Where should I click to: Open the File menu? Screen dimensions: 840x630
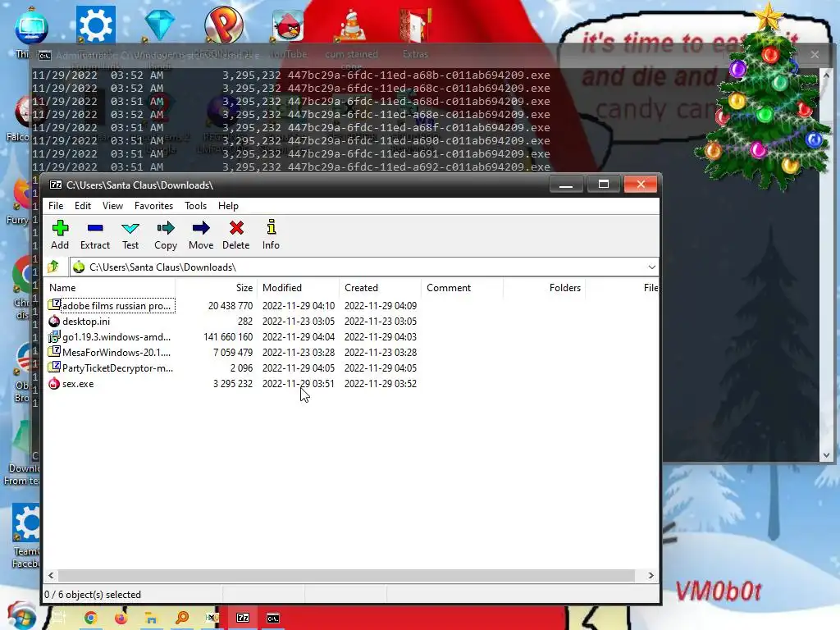pos(56,206)
